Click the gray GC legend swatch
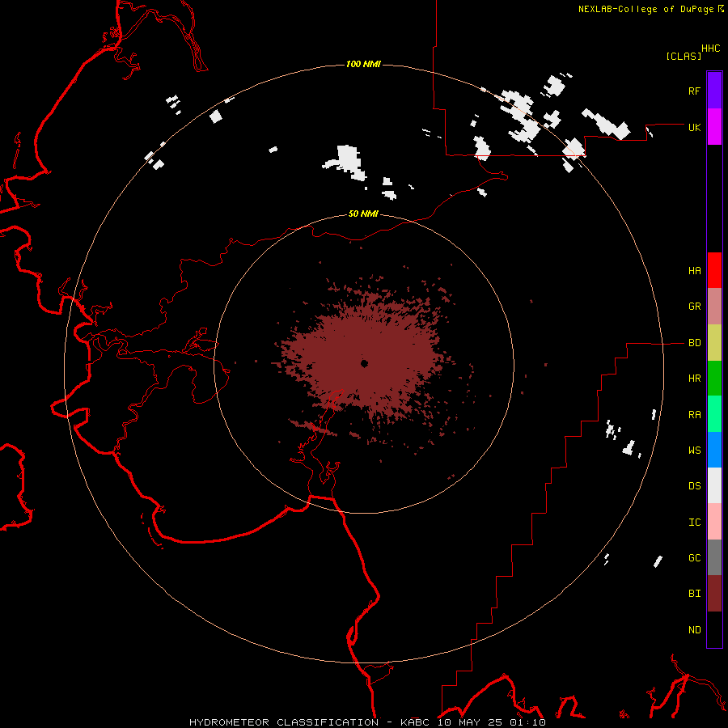728x728 pixels. [x=714, y=557]
